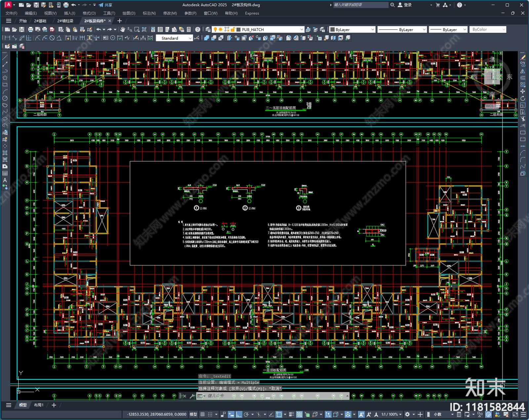Open the 绘图(D) menu
The height and width of the screenshot is (420, 529).
point(129,13)
